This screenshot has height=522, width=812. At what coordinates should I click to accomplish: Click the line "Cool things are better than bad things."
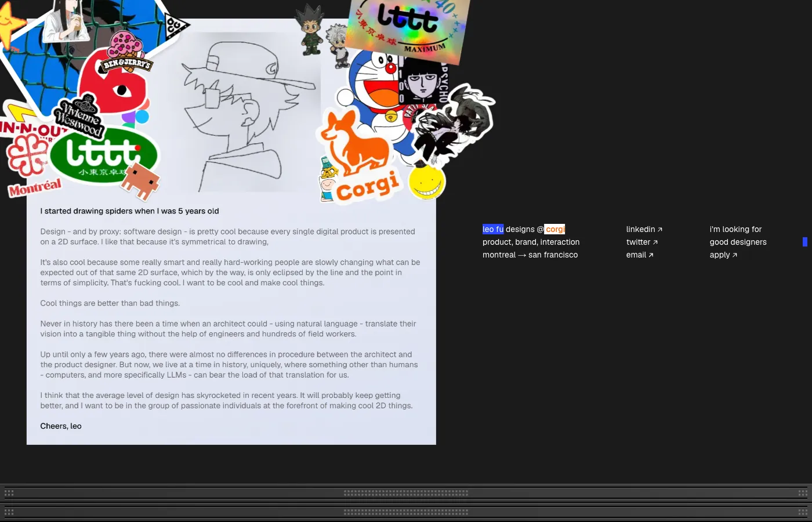point(110,303)
